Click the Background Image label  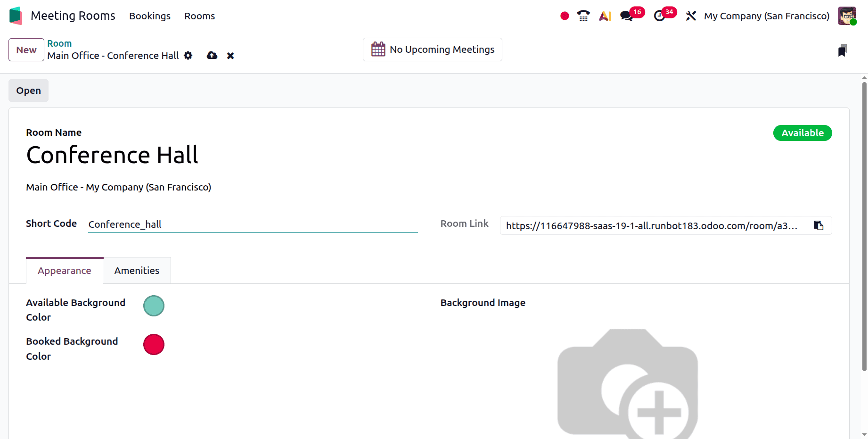click(483, 303)
